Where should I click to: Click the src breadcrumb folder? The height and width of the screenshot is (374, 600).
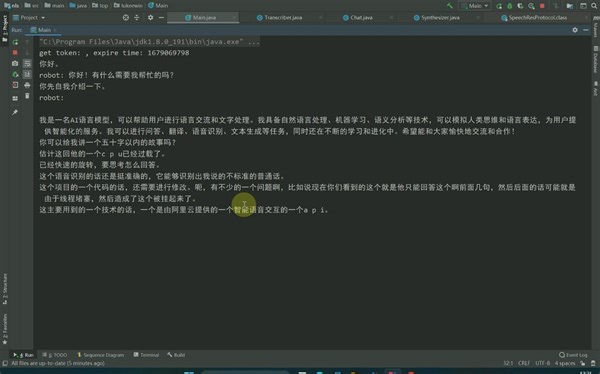[32, 5]
